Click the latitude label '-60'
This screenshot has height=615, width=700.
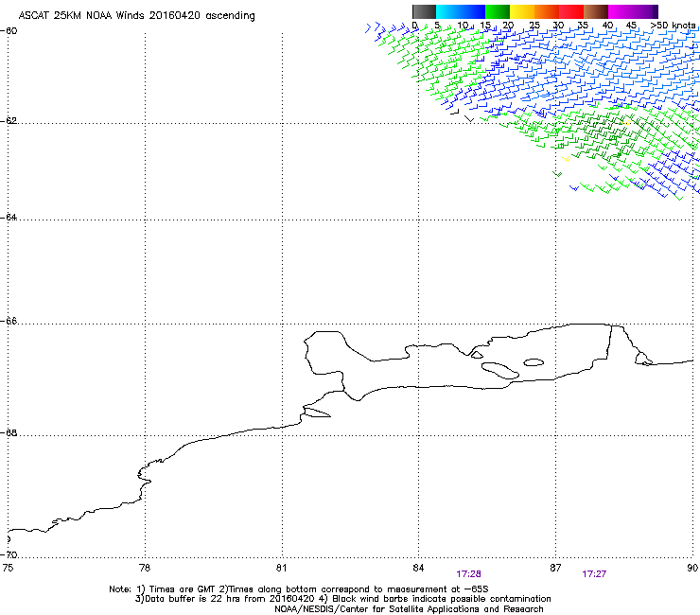(9, 31)
